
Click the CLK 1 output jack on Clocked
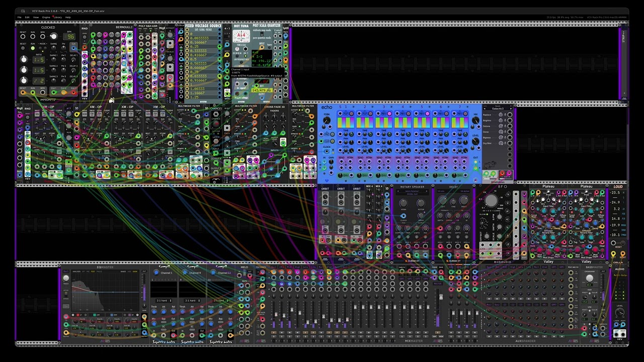(x=54, y=93)
